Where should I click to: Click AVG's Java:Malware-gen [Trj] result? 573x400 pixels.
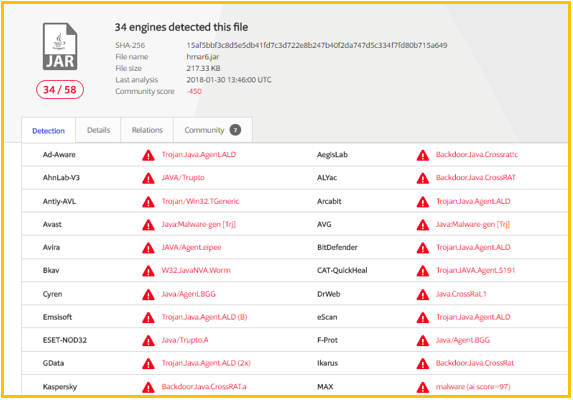click(473, 224)
